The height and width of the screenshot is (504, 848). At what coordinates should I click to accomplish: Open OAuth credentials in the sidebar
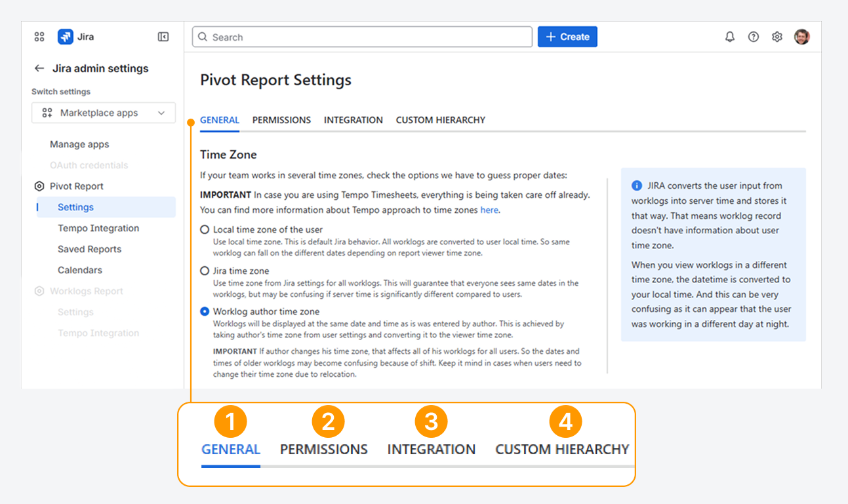pyautogui.click(x=89, y=165)
